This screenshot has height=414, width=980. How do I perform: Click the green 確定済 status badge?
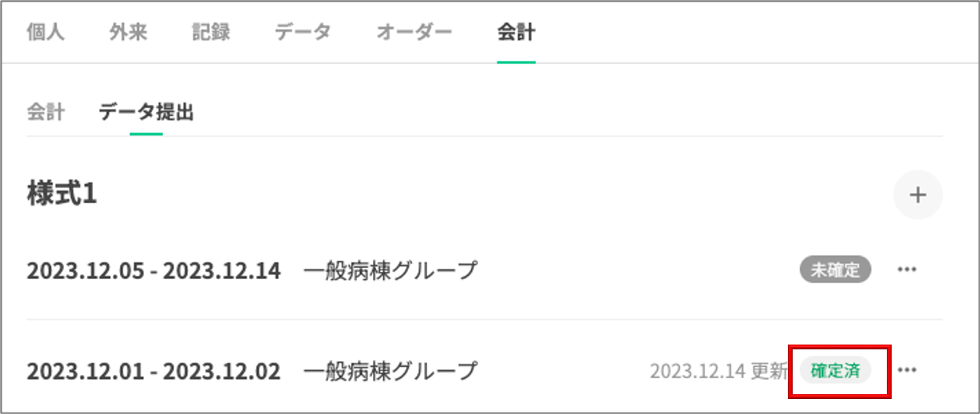(835, 370)
